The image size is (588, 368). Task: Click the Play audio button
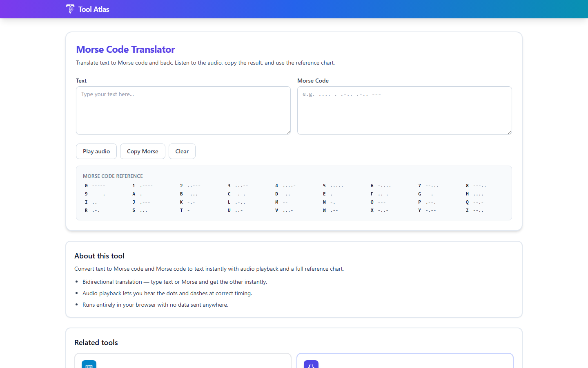click(96, 151)
